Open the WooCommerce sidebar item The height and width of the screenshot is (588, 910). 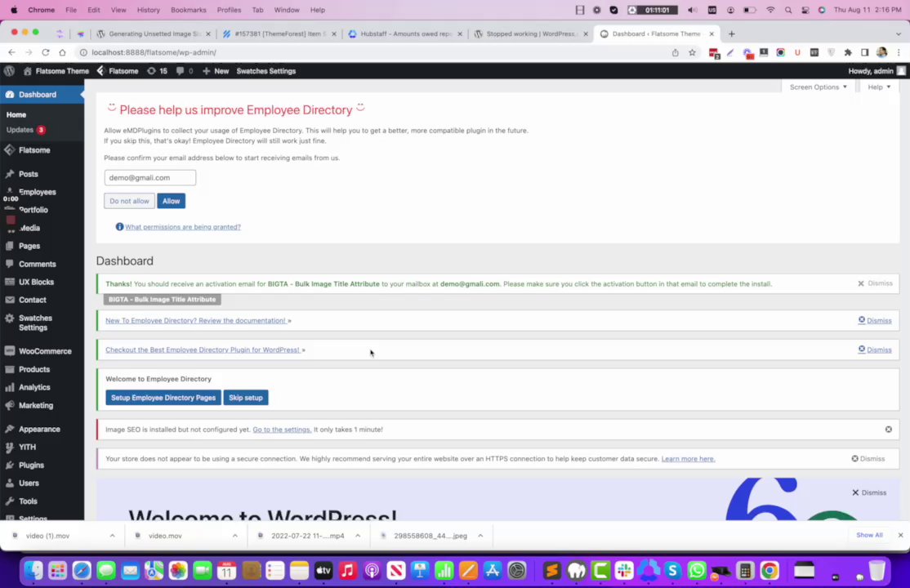[x=45, y=351]
